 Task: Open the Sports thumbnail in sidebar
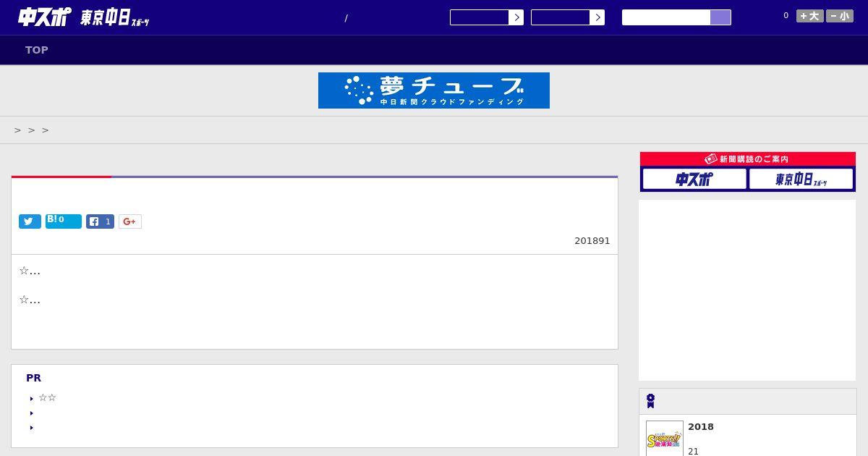(665, 439)
